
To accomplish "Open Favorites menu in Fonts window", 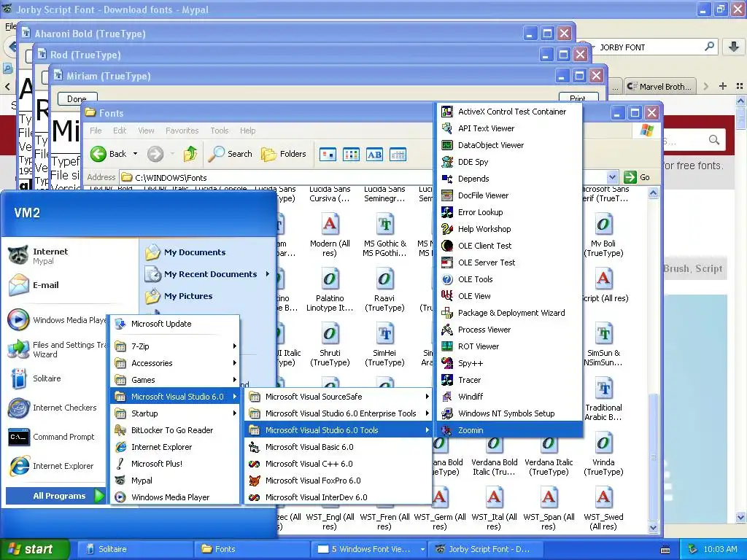I will click(x=182, y=131).
